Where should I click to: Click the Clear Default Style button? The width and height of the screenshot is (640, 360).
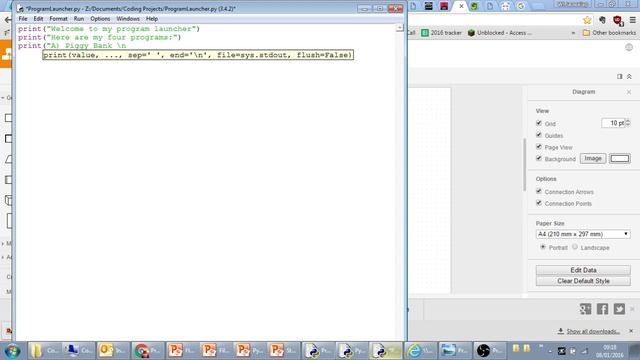[583, 281]
